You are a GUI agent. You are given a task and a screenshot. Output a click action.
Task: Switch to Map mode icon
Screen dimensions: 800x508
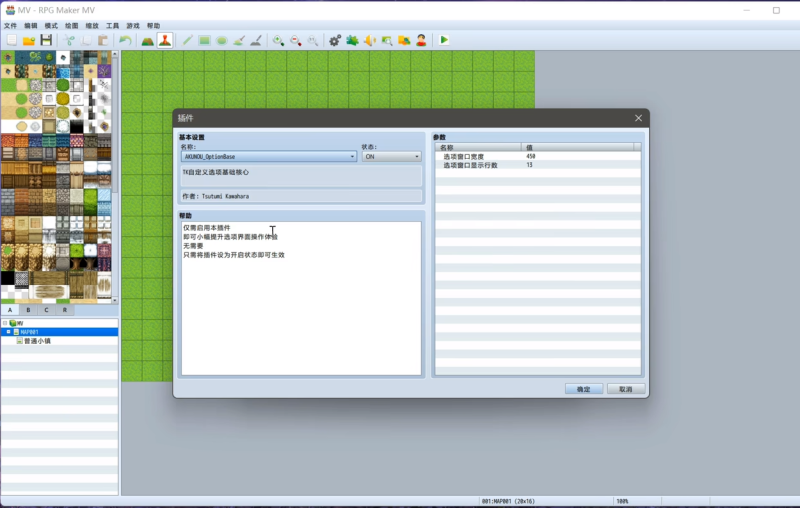click(x=147, y=40)
